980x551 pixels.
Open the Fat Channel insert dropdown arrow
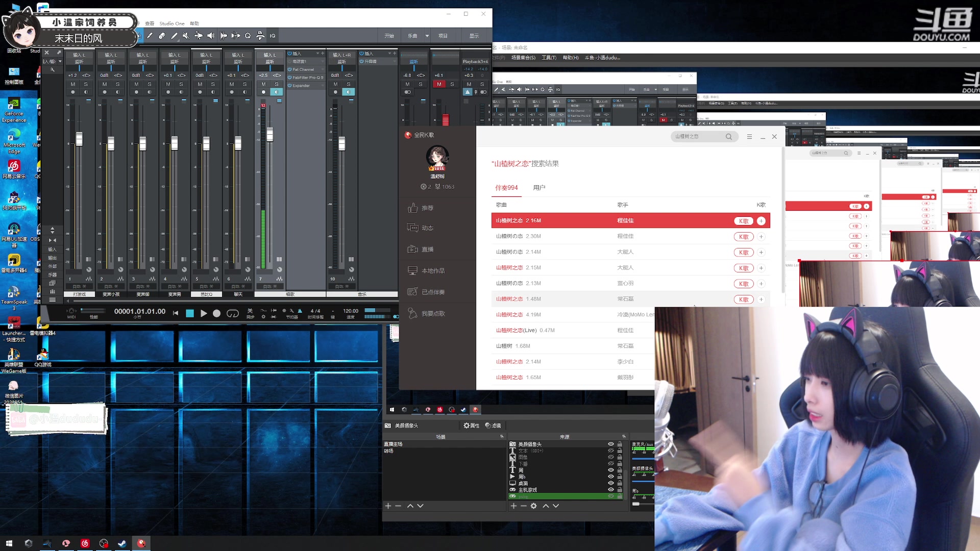pyautogui.click(x=323, y=69)
